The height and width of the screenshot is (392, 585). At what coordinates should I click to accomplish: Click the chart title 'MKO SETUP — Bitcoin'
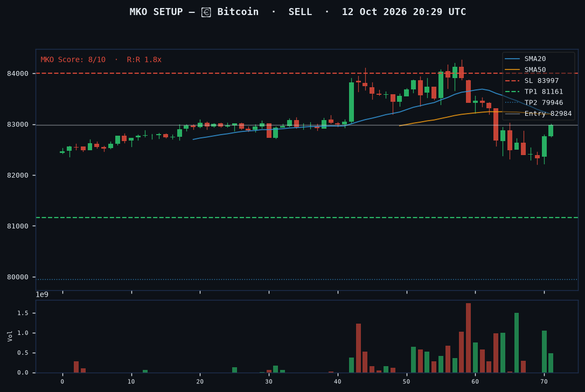tap(194, 12)
